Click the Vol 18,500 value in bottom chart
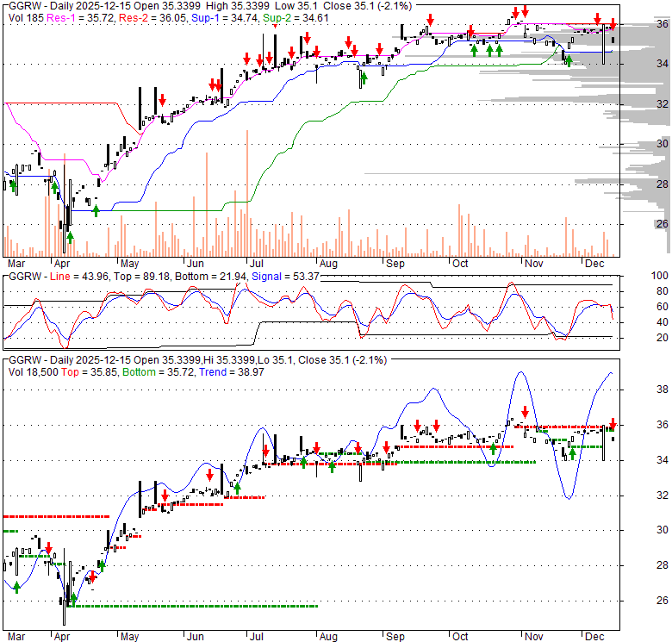This screenshot has width=672, height=642. [33, 372]
